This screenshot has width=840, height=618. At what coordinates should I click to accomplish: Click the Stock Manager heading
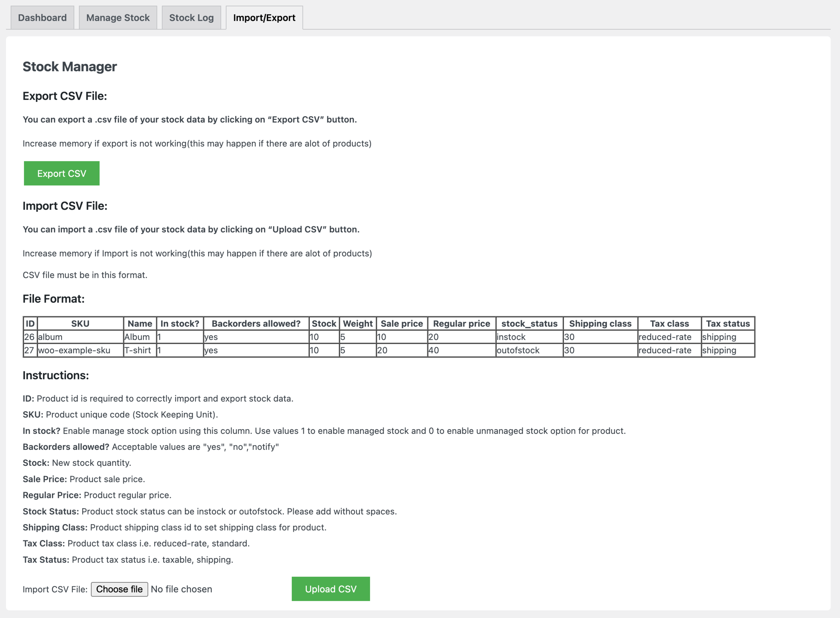coord(70,67)
